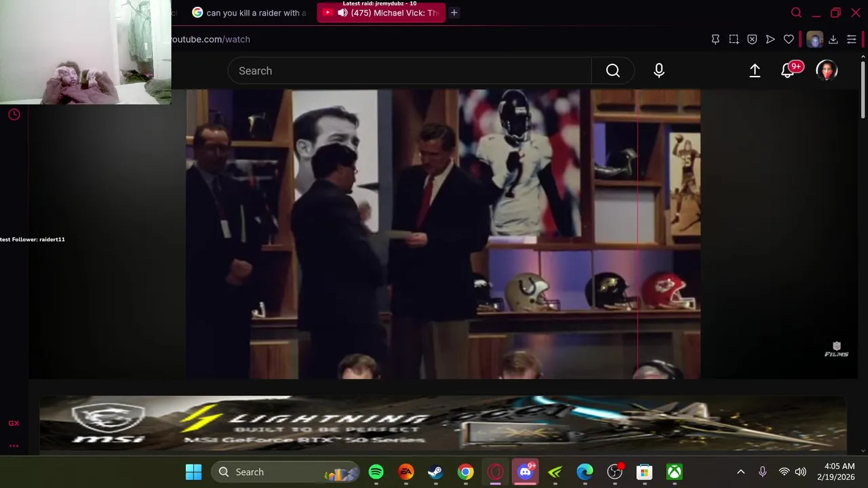868x488 pixels.
Task: Open the sidebar three-dots more menu
Action: 14,446
